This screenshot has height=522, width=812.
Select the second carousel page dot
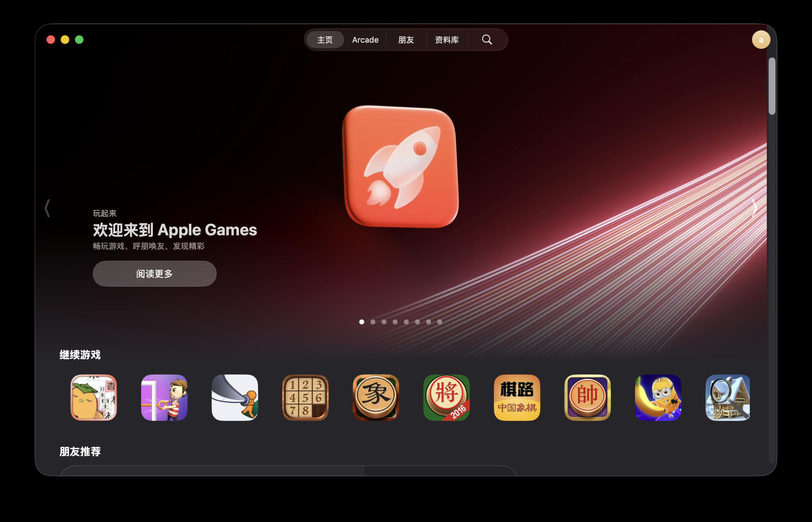pyautogui.click(x=373, y=322)
